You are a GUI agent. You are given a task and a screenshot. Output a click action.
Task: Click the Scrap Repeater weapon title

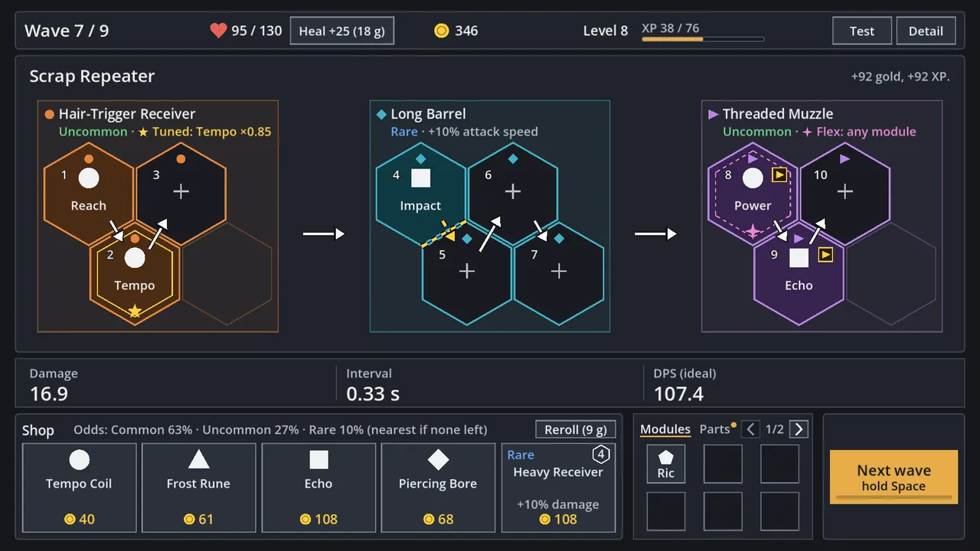coord(92,77)
